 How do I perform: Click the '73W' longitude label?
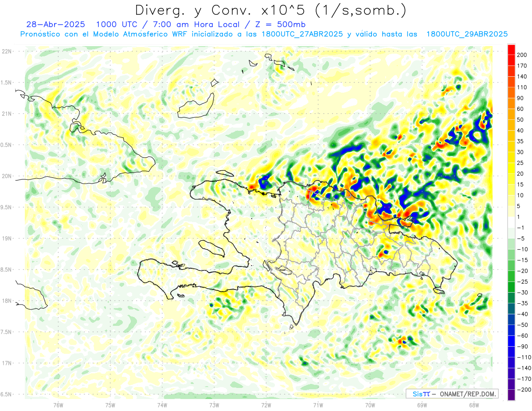point(214,405)
